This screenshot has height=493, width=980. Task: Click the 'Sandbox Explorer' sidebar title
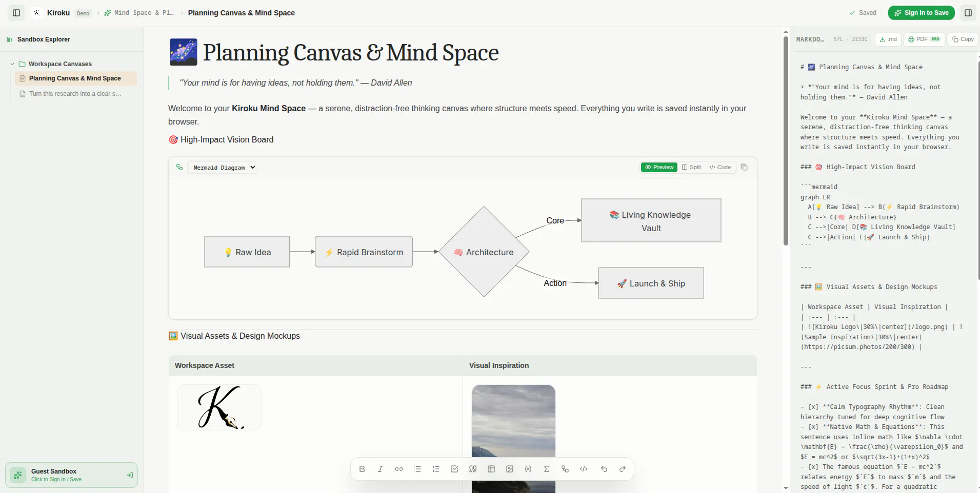point(44,39)
